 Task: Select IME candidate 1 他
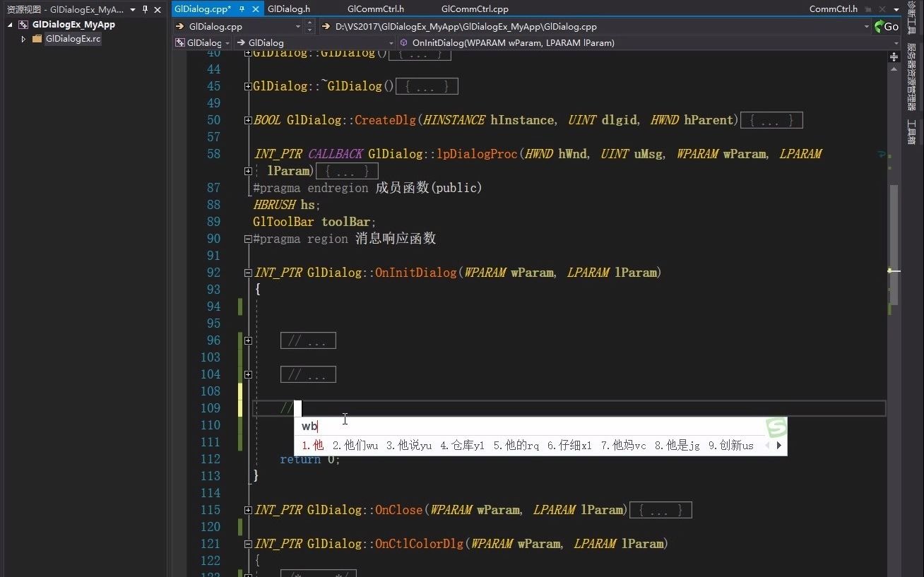[x=312, y=446]
